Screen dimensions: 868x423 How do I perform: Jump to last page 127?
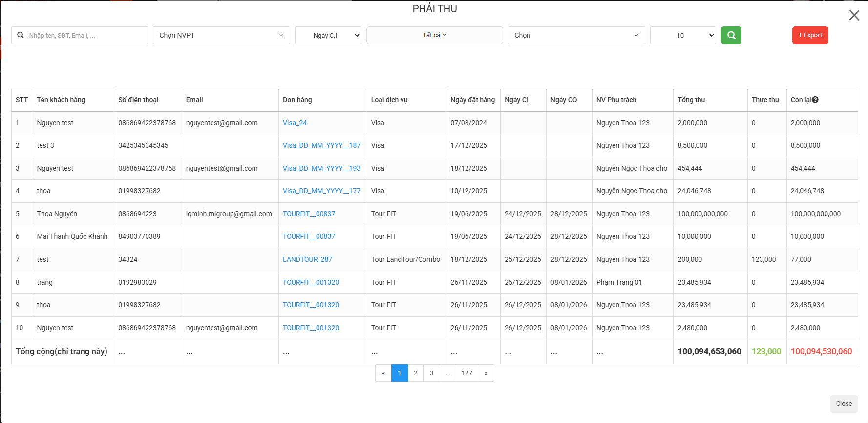point(467,373)
